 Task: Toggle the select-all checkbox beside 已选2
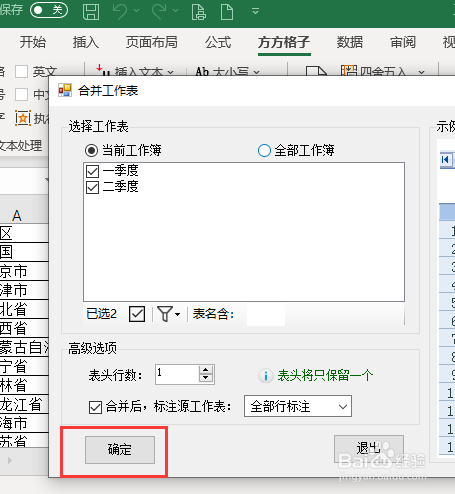click(x=137, y=314)
